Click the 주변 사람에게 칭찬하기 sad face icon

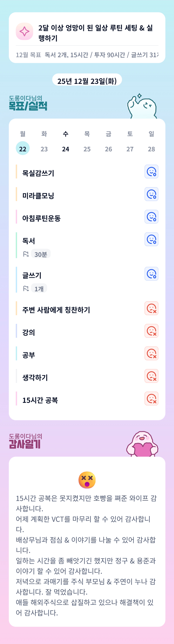(151, 308)
